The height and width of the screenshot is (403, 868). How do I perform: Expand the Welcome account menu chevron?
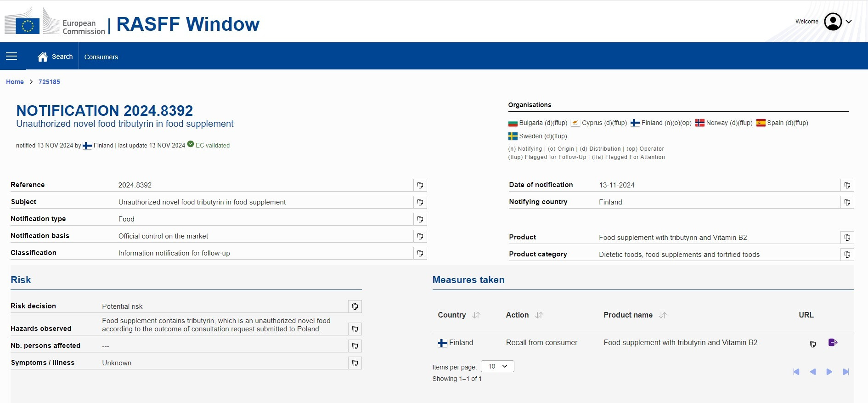pyautogui.click(x=849, y=22)
